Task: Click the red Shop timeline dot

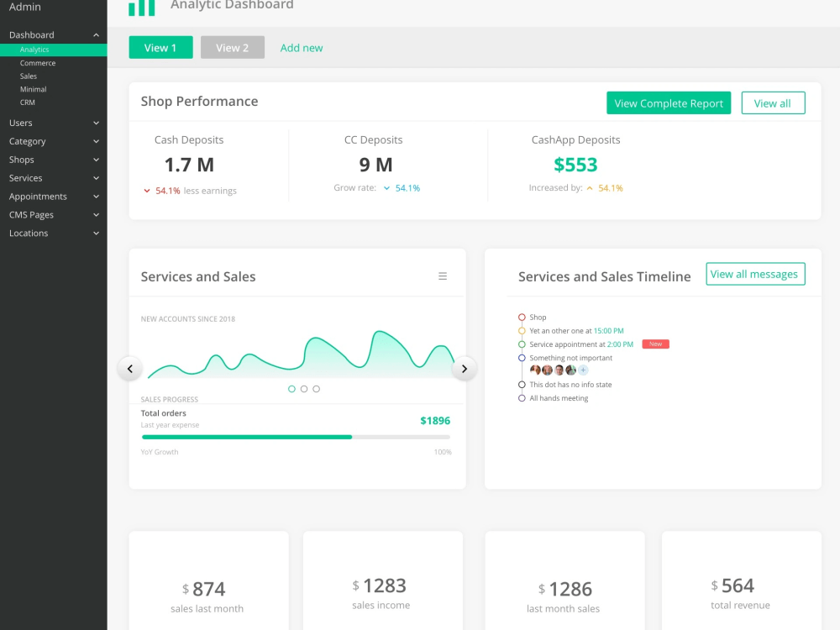Action: [x=522, y=318]
